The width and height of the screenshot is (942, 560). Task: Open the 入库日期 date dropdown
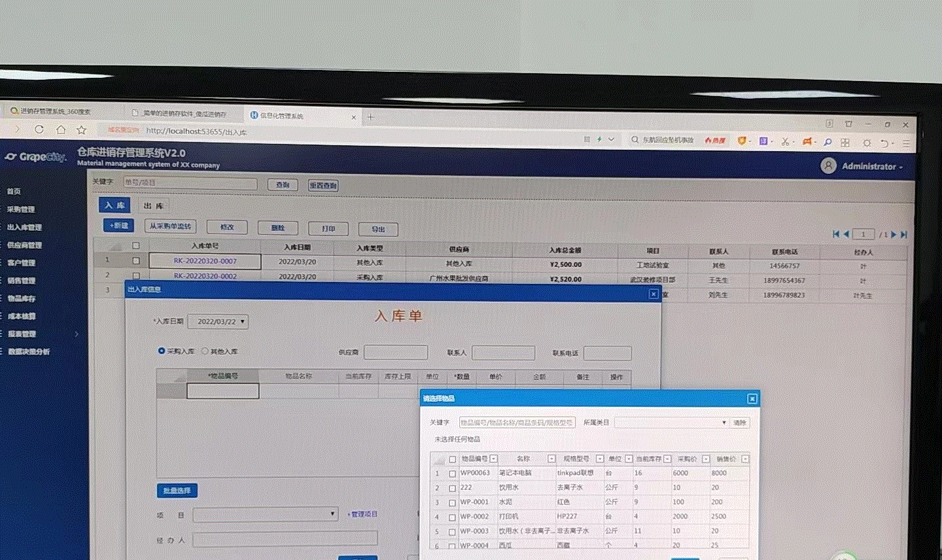tap(243, 321)
